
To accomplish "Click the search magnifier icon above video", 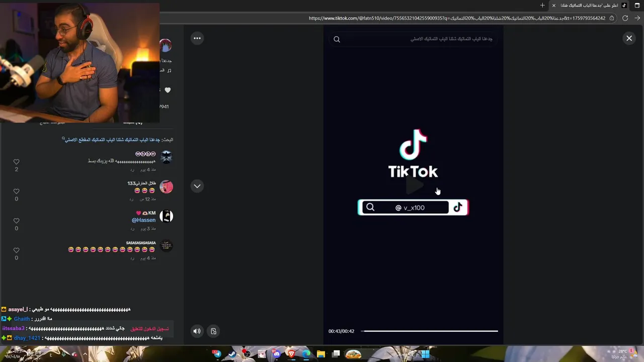I will click(337, 39).
